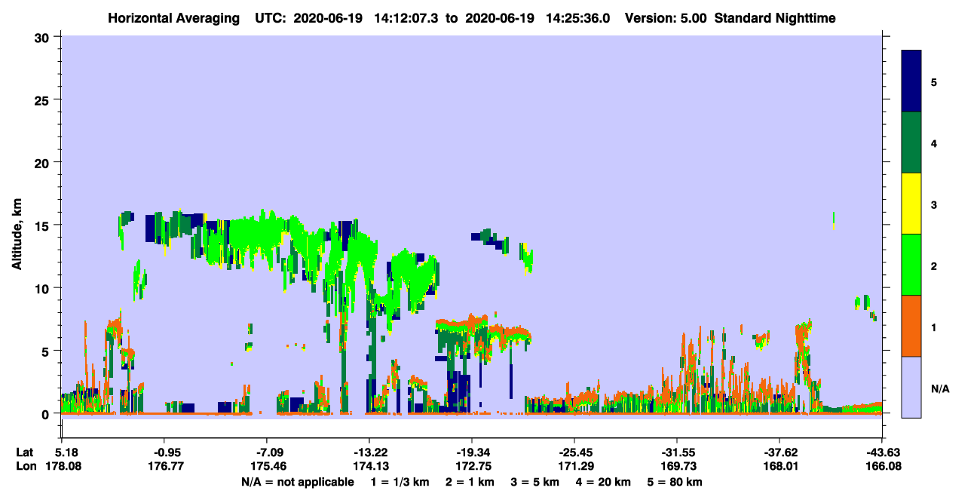
Task: Click legend entry '1 = 1/3 km'
Action: click(x=399, y=482)
